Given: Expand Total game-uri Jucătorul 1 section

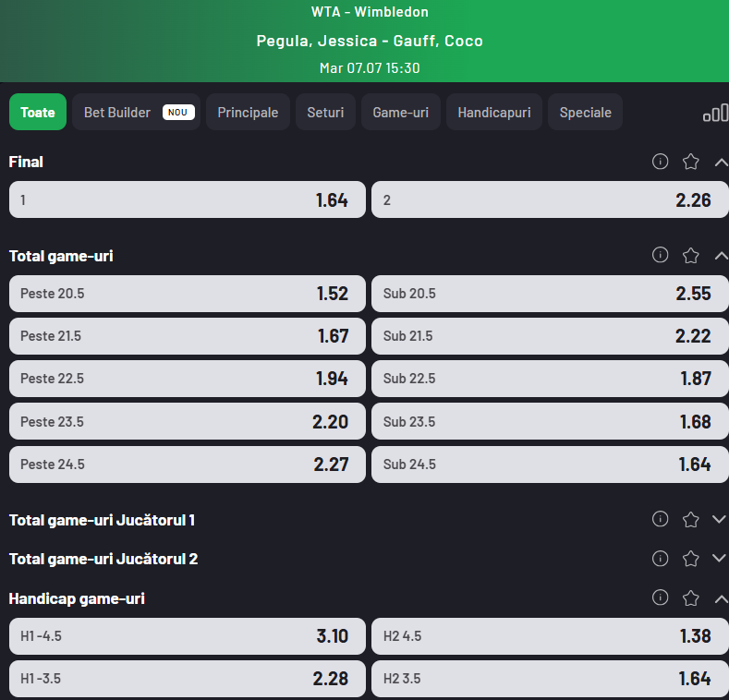Looking at the screenshot, I should pos(719,519).
